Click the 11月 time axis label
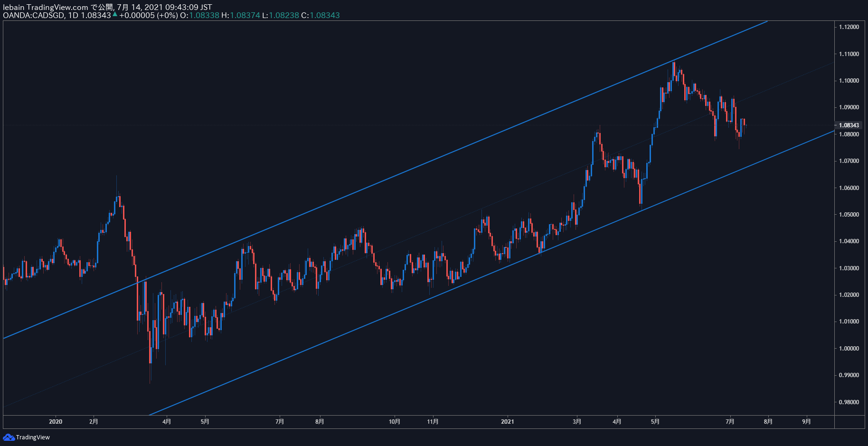This screenshot has width=868, height=446. click(433, 422)
